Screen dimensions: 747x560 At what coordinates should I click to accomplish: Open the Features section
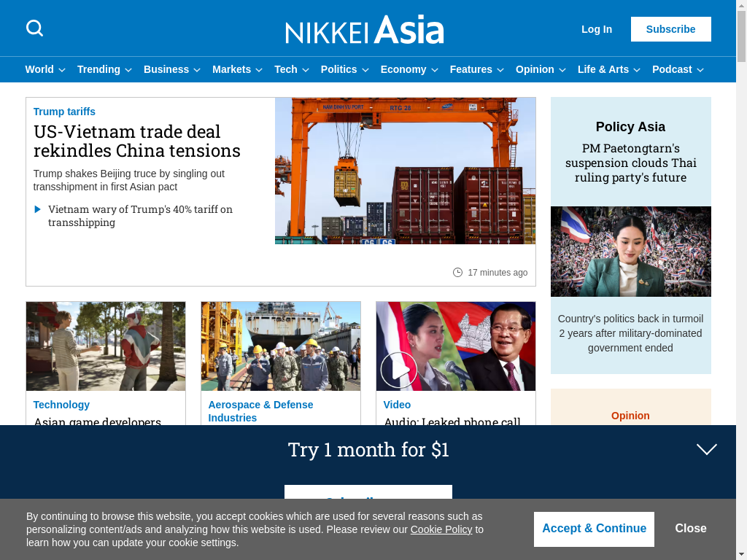tap(471, 69)
